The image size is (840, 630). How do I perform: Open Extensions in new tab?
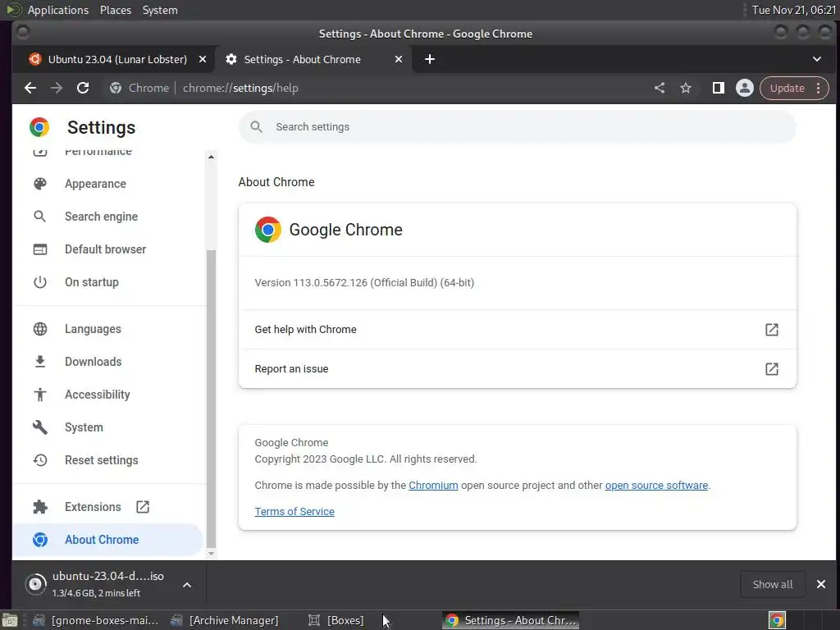tap(143, 507)
